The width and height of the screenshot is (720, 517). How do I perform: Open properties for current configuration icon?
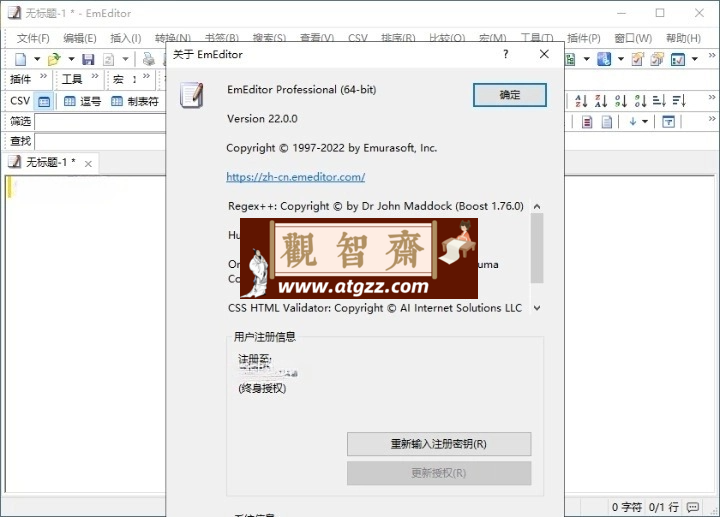[637, 59]
